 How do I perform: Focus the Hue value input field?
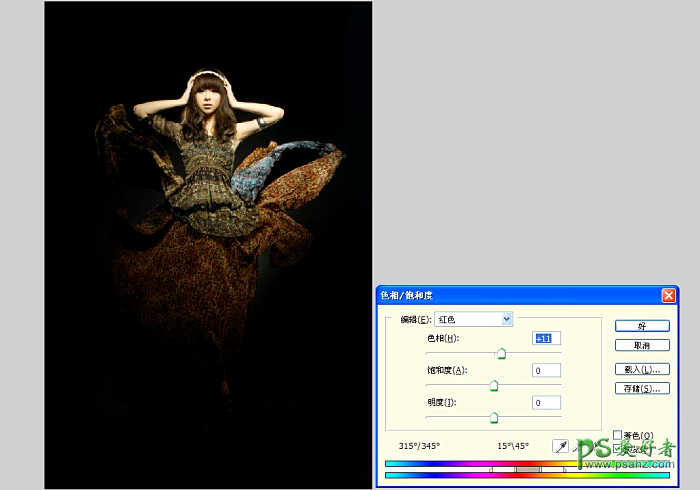tap(547, 339)
